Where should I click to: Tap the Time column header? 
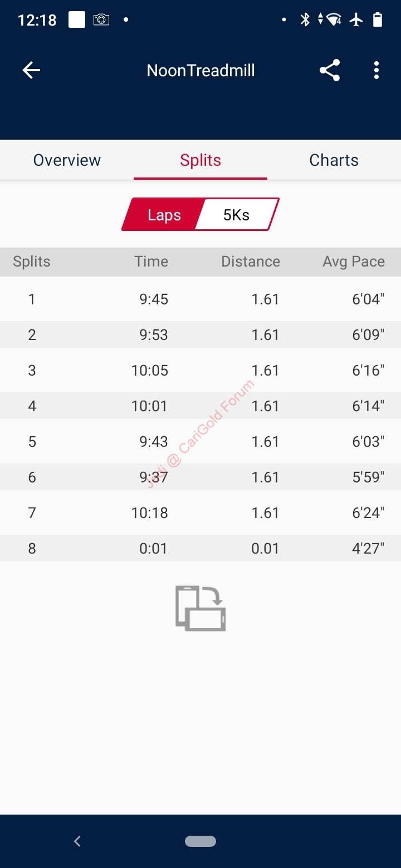(151, 262)
